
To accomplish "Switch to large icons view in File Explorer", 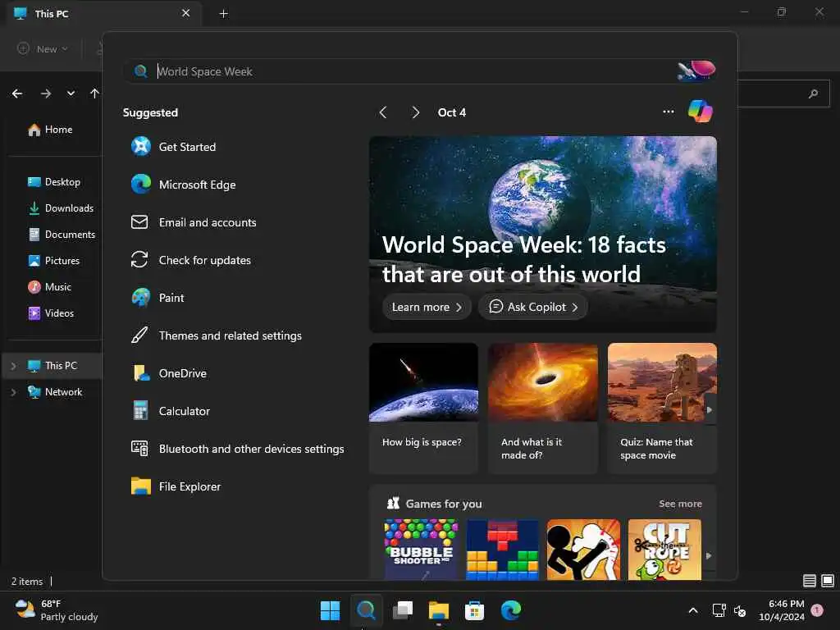I will point(828,581).
